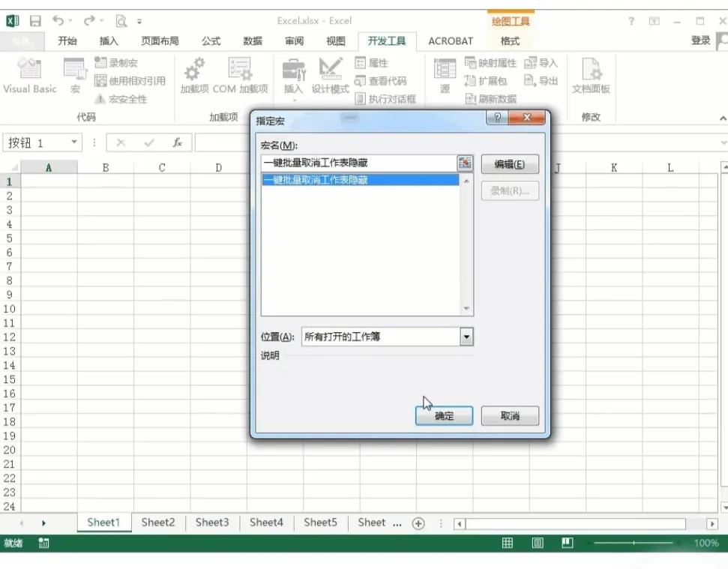
Task: Undo the last action
Action: pos(58,20)
